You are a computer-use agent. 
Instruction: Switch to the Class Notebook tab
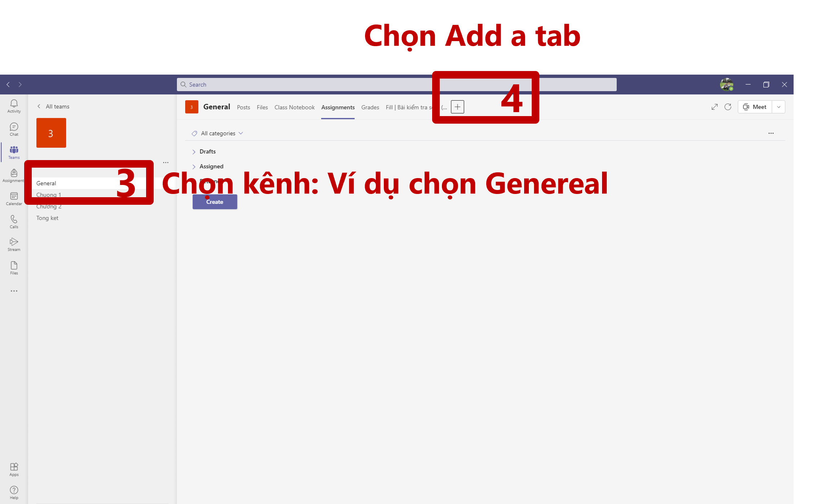point(294,107)
